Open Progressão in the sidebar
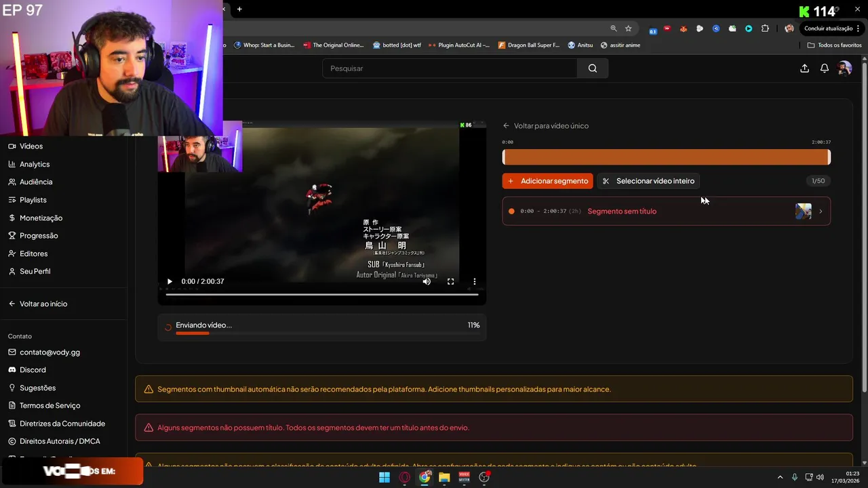This screenshot has height=488, width=868. point(39,235)
